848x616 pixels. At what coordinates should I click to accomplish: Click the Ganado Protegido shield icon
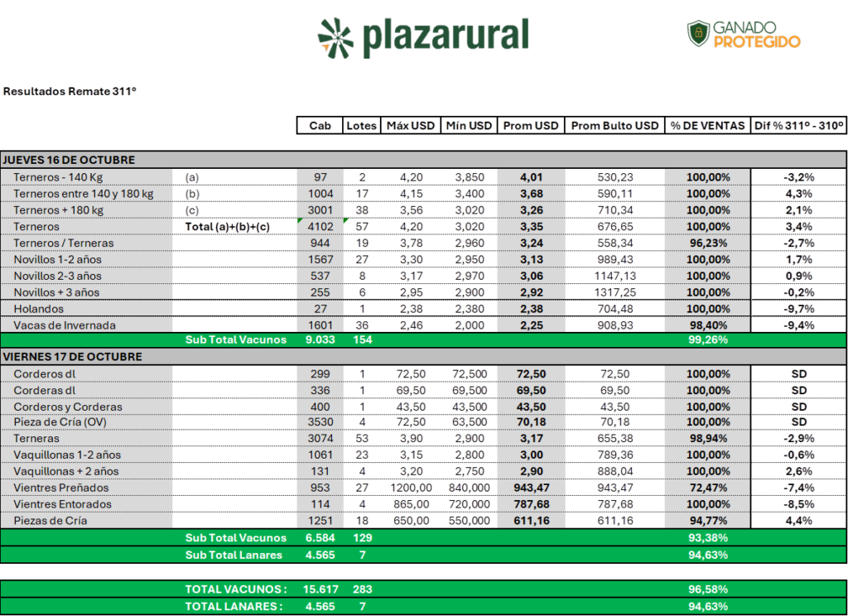coord(698,34)
